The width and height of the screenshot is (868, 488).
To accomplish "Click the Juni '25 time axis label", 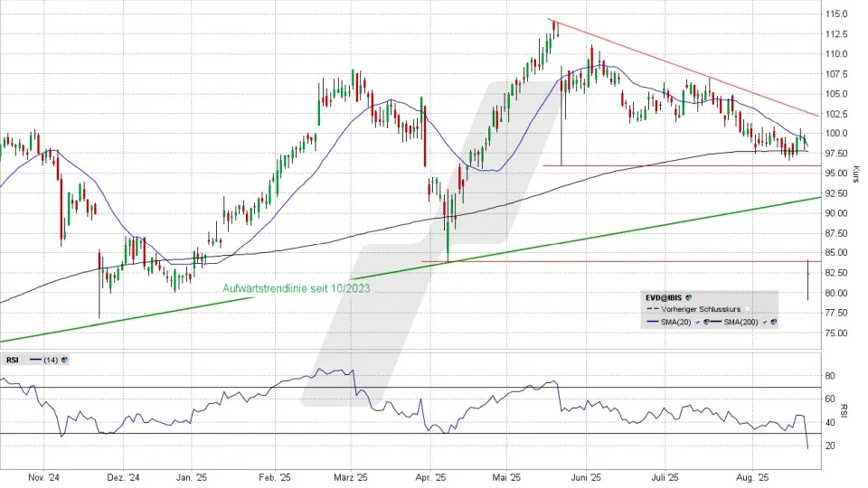I will click(x=586, y=477).
